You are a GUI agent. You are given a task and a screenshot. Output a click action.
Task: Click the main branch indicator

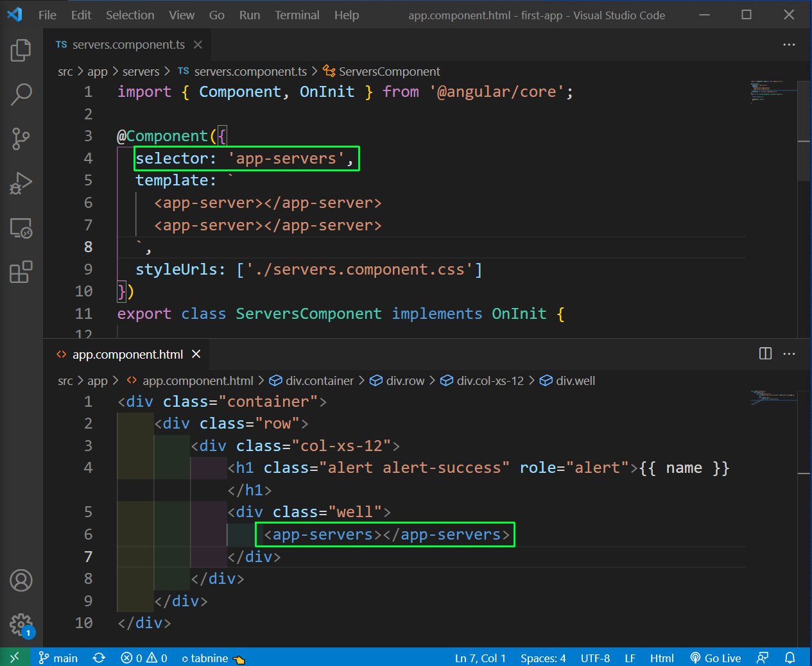point(58,658)
